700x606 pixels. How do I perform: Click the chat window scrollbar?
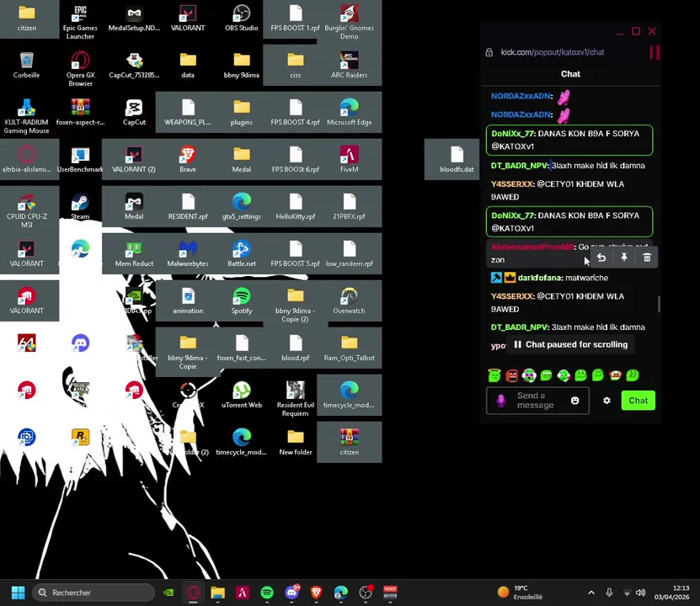pyautogui.click(x=659, y=304)
